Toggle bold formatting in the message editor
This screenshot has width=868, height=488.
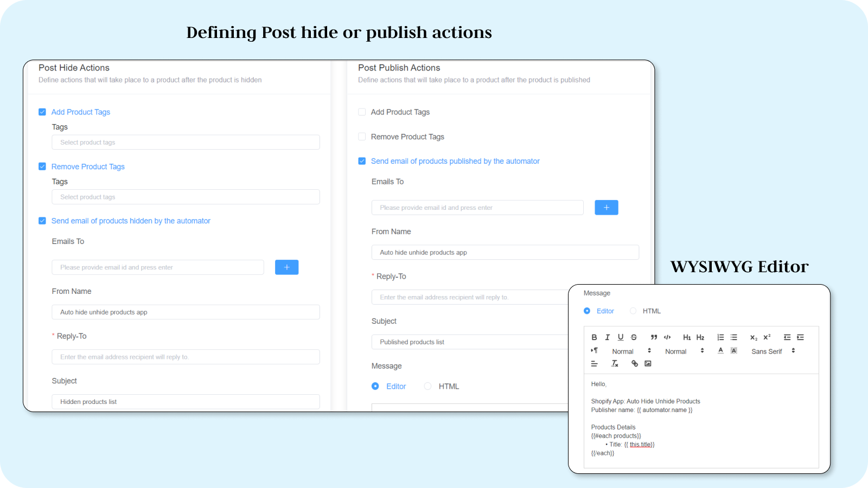click(594, 337)
